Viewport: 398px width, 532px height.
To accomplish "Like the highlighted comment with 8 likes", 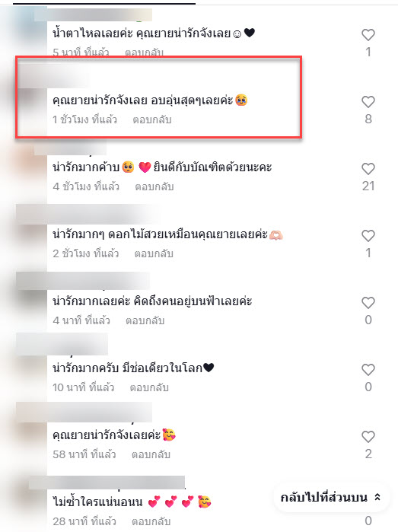I will (368, 102).
